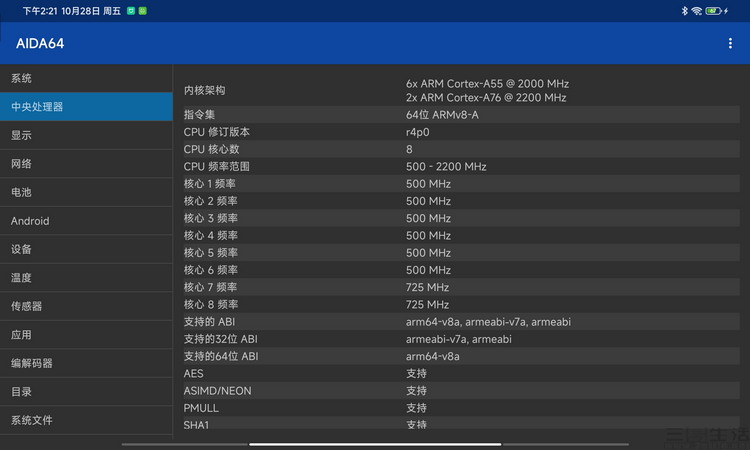Select the 中央处理器 sidebar item

[x=86, y=107]
